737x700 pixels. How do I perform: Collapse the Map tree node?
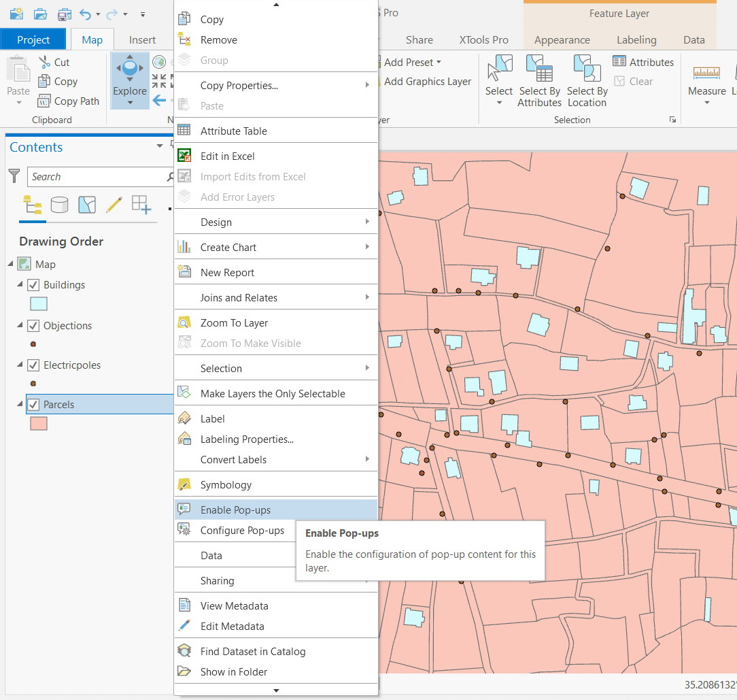click(10, 264)
